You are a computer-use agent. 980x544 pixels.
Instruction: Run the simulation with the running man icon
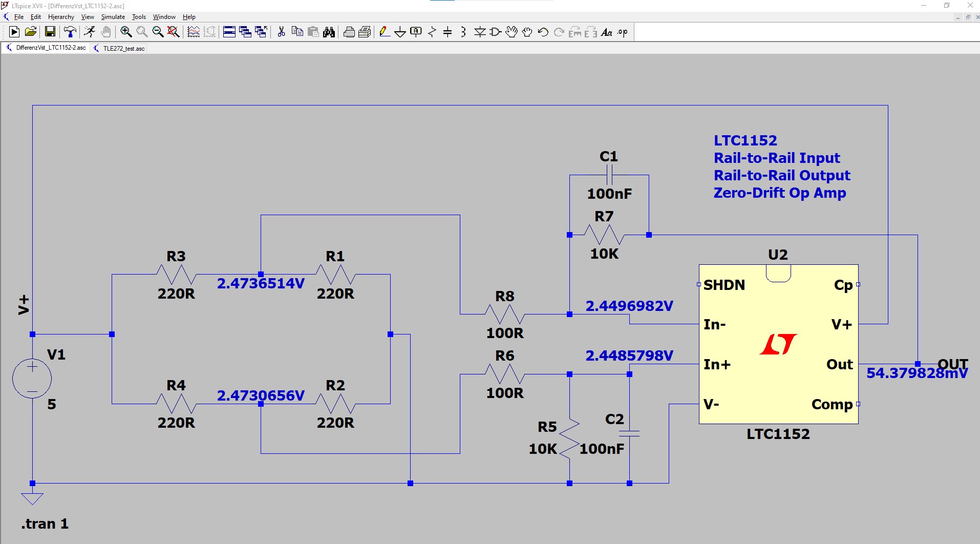pos(90,32)
